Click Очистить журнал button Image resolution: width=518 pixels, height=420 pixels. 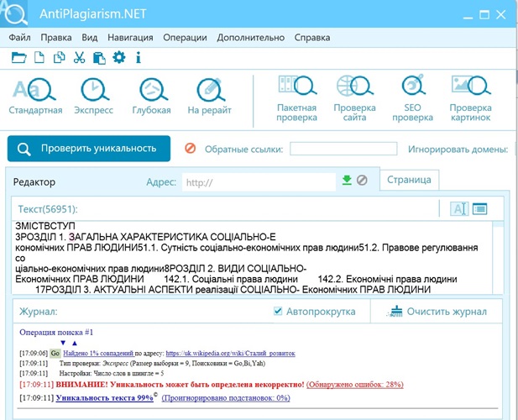point(437,312)
